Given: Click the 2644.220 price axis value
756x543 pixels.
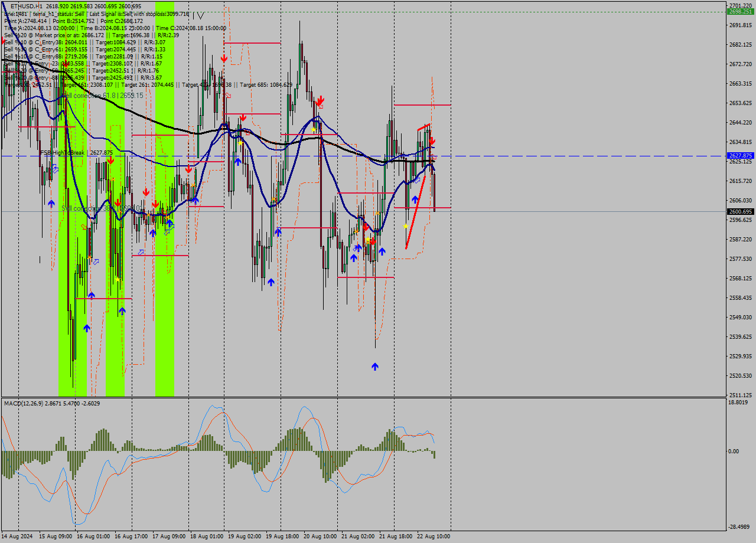Looking at the screenshot, I should click(x=741, y=122).
